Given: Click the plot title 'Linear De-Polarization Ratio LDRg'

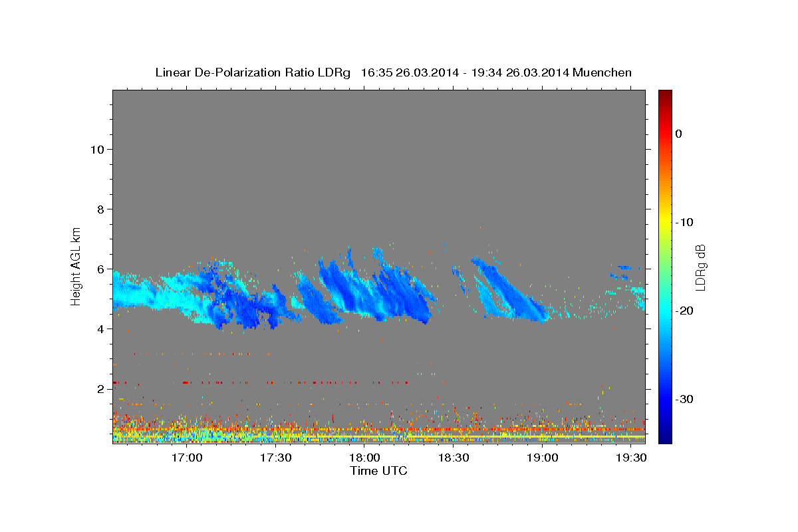Looking at the screenshot, I should [253, 72].
